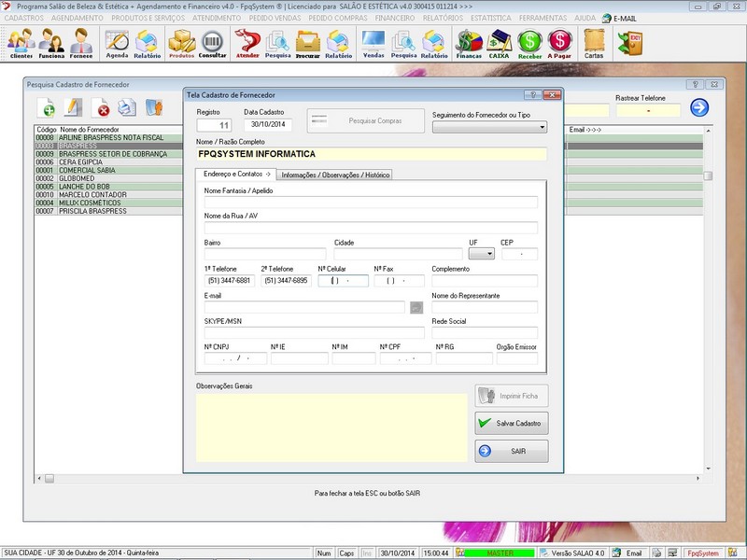
Task: Click the add new supplier icon
Action: (47, 108)
